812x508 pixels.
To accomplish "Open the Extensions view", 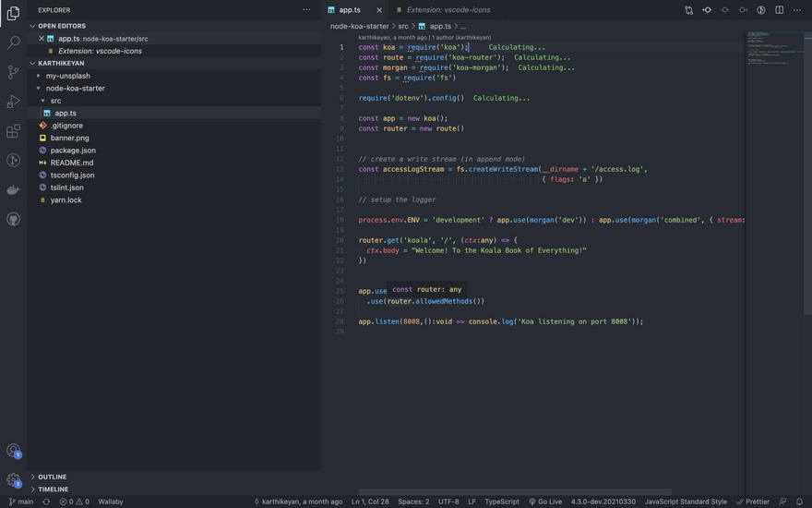I will [13, 131].
